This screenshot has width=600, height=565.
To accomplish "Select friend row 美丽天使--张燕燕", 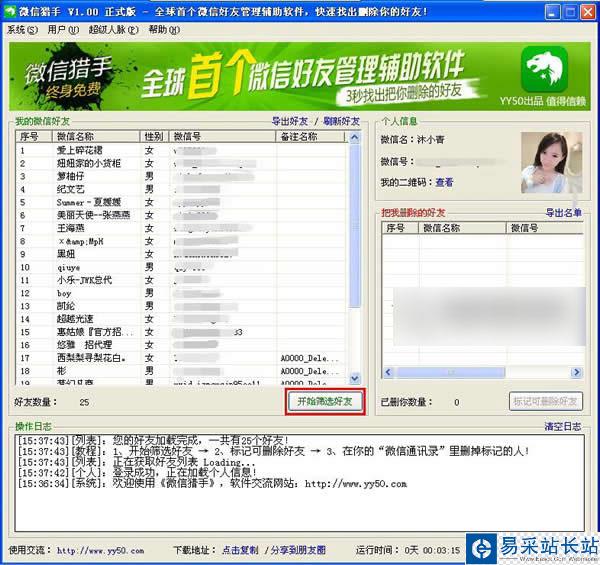I will click(181, 215).
